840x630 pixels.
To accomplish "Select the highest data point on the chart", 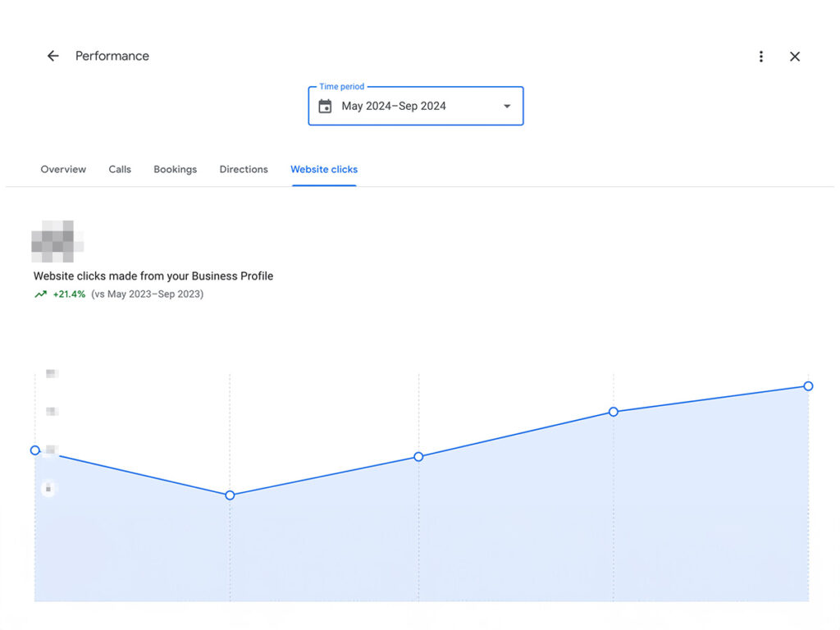I will 808,386.
